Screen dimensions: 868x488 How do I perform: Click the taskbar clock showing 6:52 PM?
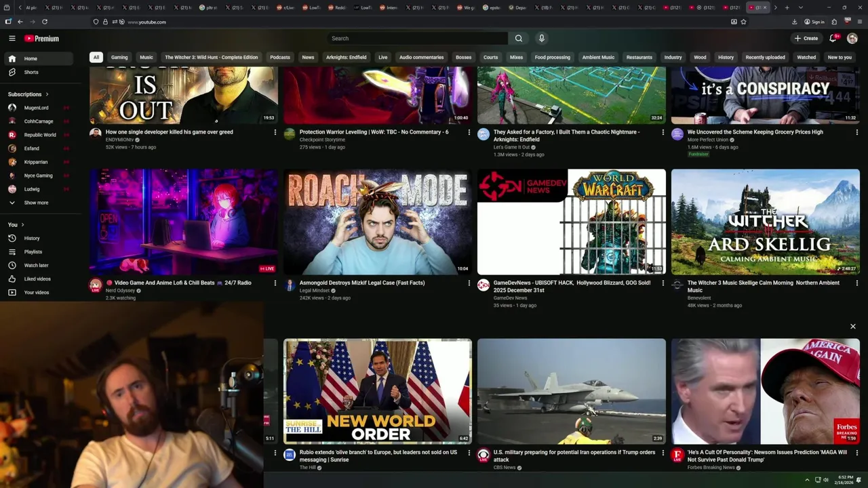pyautogui.click(x=846, y=480)
